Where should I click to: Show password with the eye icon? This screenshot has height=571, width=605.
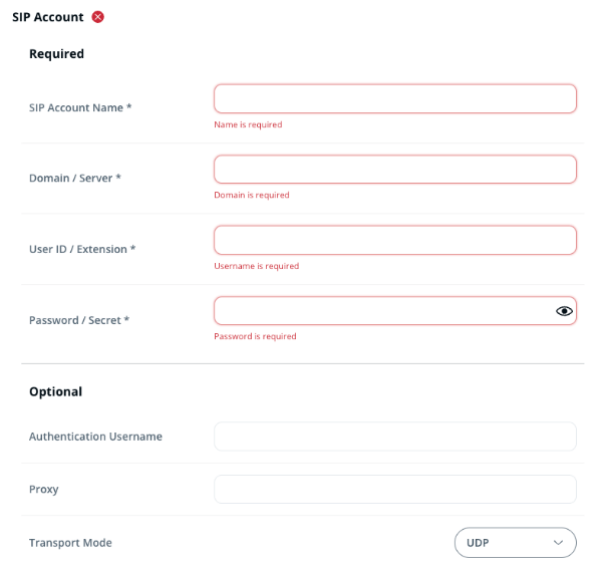click(564, 311)
